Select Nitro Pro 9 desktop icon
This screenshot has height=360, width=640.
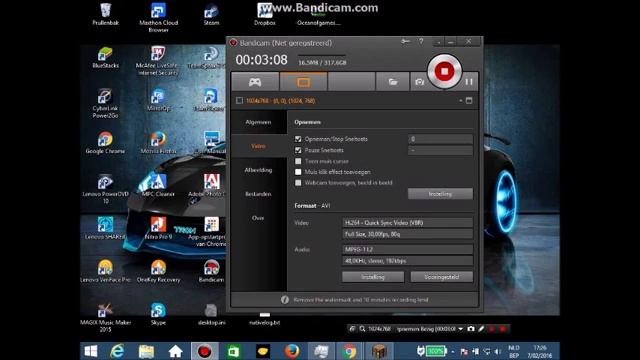click(158, 229)
